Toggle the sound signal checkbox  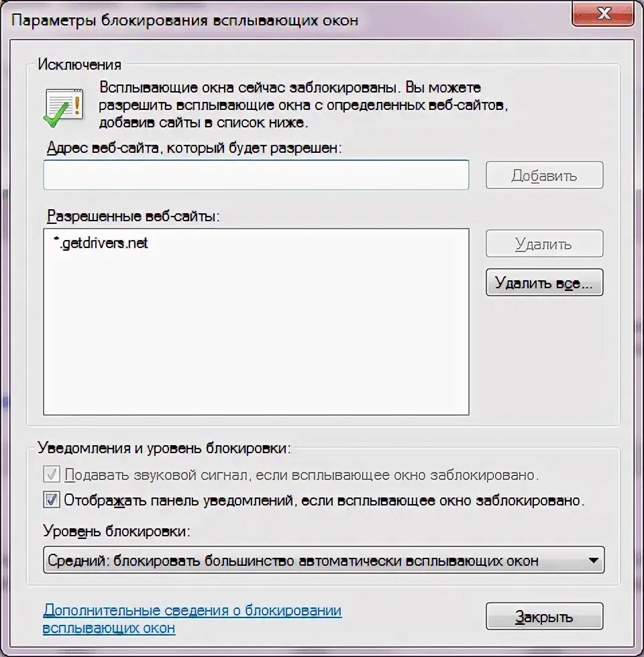pyautogui.click(x=52, y=475)
